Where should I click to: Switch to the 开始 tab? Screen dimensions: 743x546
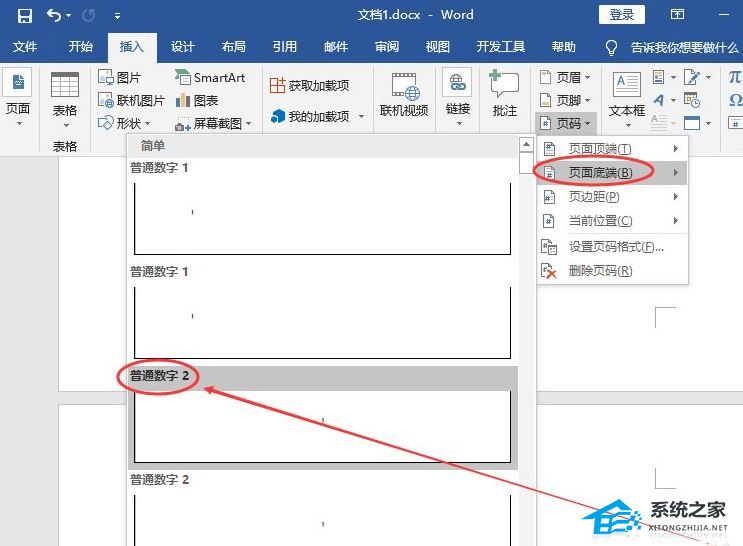pos(80,46)
